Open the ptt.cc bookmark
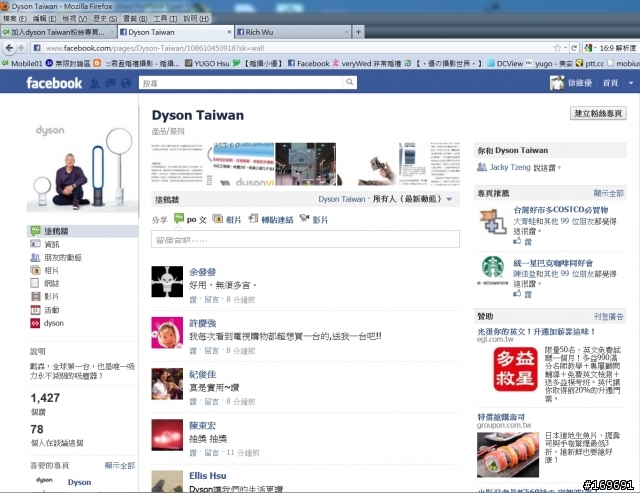640x493 pixels. [x=590, y=63]
